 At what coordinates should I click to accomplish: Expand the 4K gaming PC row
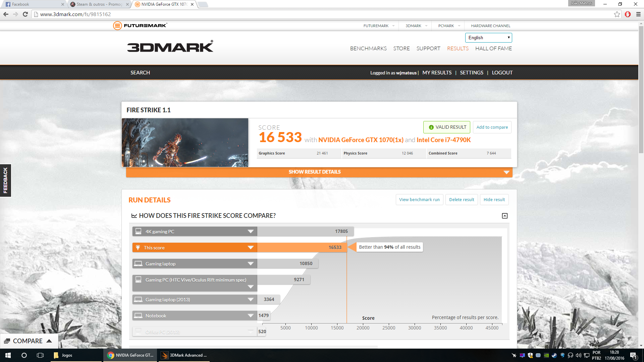(x=250, y=232)
